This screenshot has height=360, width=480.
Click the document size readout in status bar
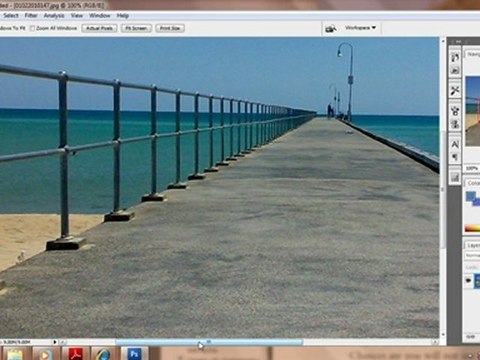tap(17, 342)
